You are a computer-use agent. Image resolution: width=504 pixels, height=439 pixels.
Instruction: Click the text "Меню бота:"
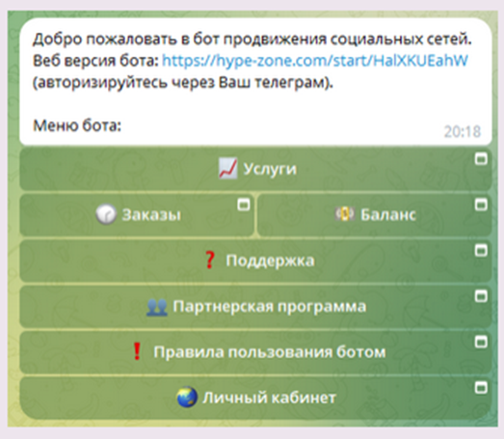[x=77, y=125]
